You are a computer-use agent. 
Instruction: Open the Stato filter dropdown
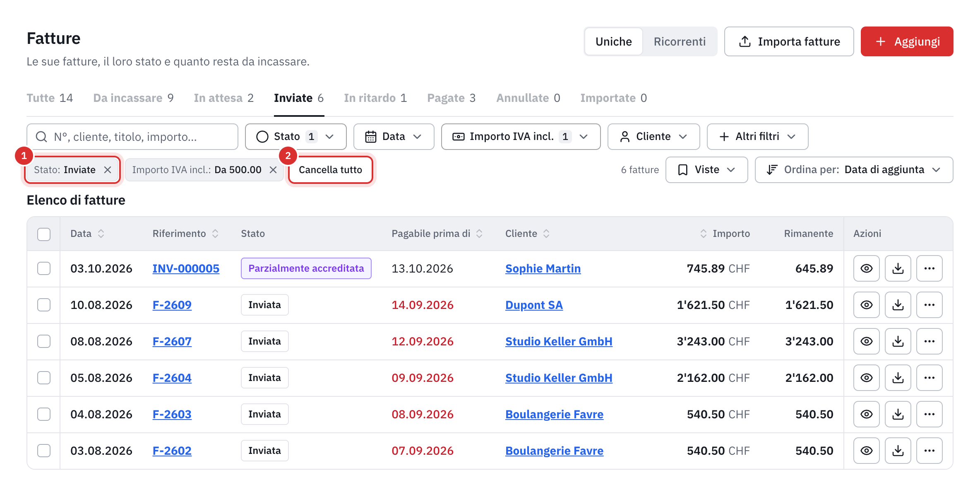click(295, 137)
